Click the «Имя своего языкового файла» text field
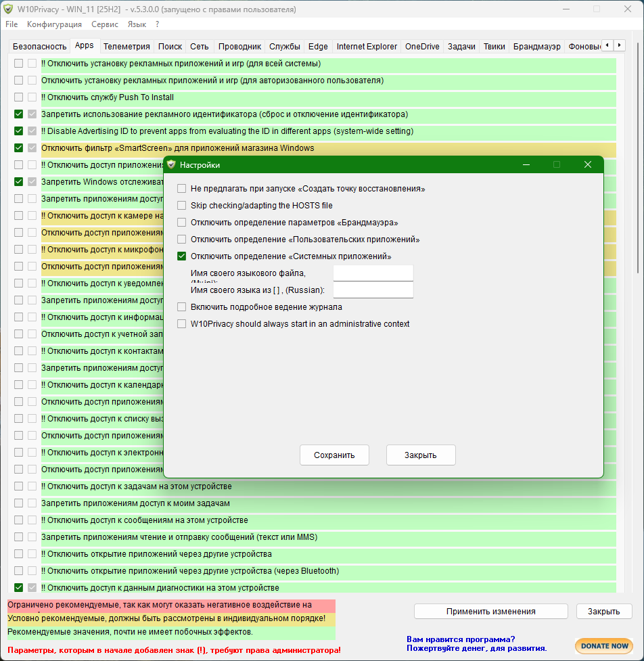 coord(373,273)
